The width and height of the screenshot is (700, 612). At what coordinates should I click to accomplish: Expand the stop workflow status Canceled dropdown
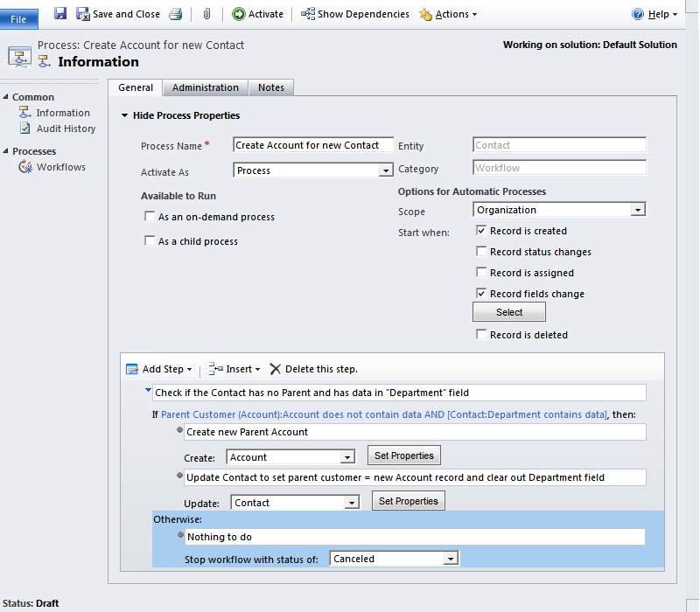point(451,559)
